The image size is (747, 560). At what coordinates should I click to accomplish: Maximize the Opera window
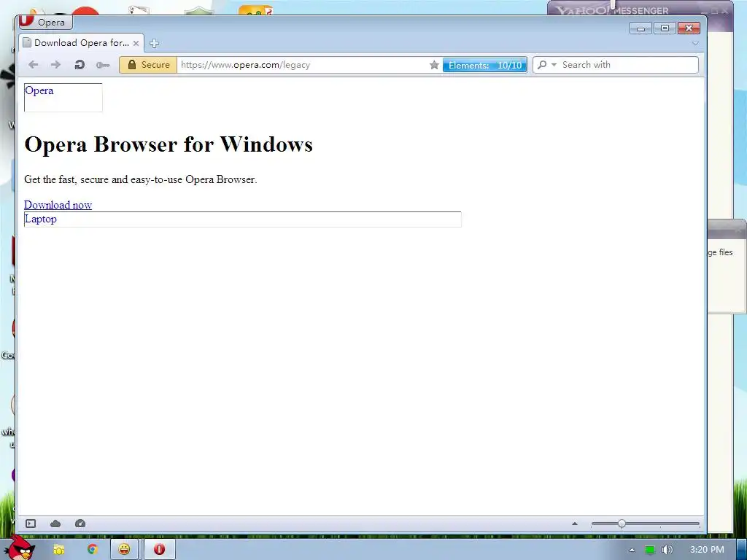(x=665, y=28)
